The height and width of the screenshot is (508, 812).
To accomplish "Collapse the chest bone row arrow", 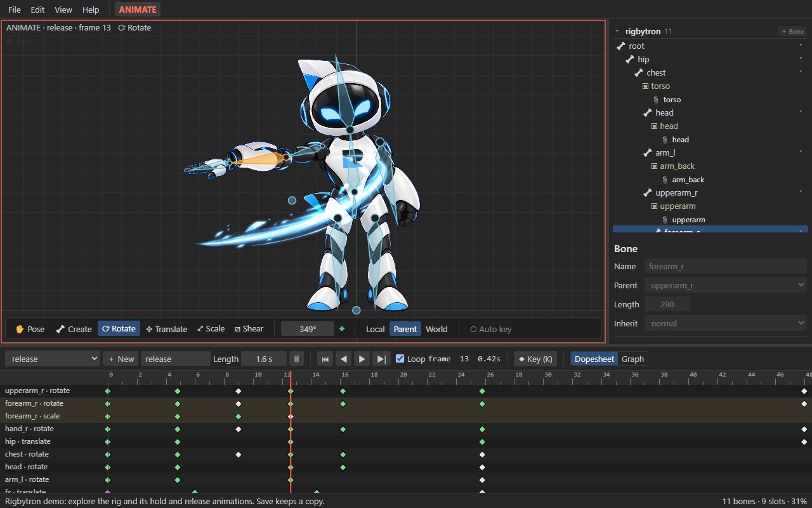I will click(x=801, y=72).
